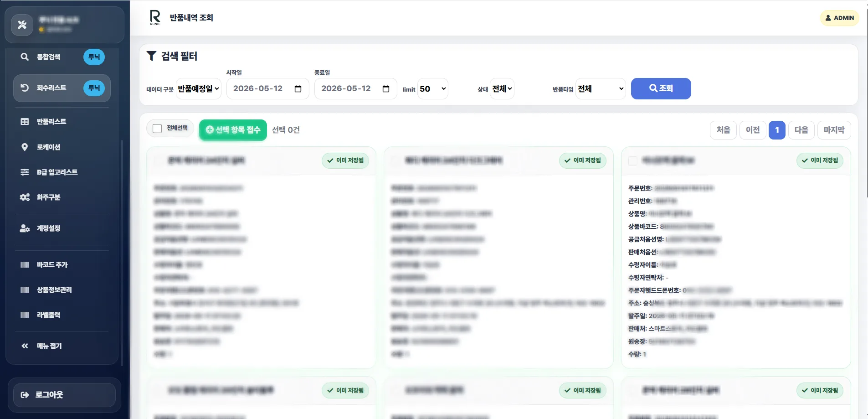Go to 마지막 page
Viewport: 868px width, 419px height.
(x=834, y=130)
